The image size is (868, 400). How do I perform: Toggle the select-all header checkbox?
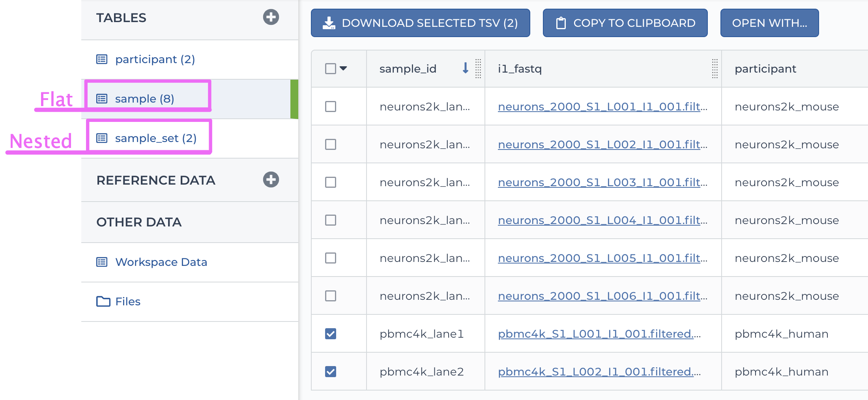(x=331, y=69)
